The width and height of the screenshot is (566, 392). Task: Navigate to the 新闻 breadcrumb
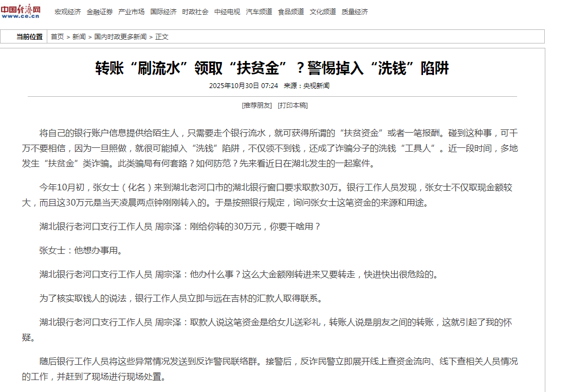point(79,37)
